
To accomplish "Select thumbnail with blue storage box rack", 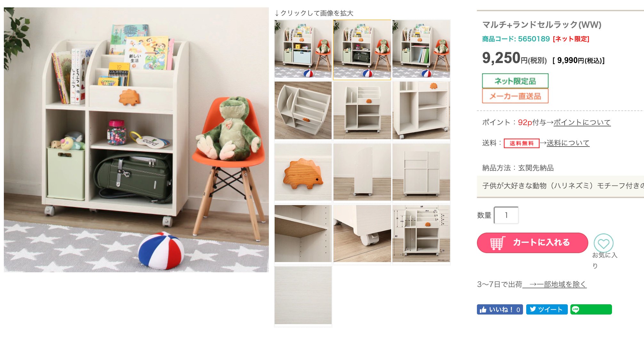I will pos(303,49).
